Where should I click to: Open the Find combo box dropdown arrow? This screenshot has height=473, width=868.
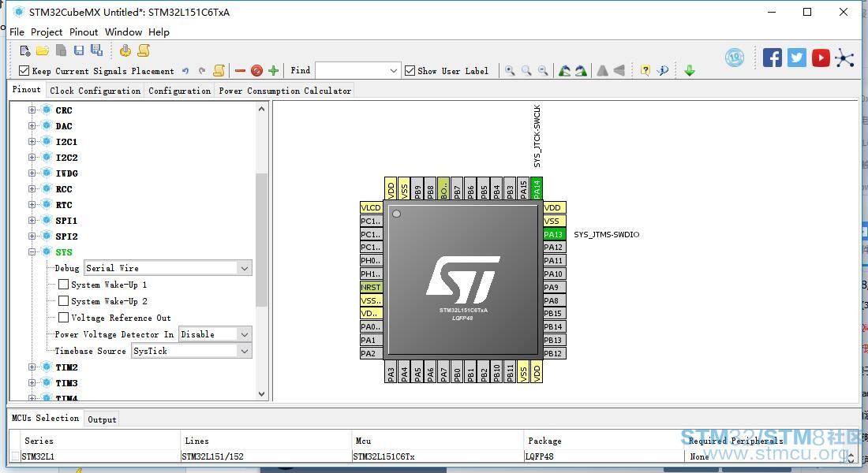393,71
